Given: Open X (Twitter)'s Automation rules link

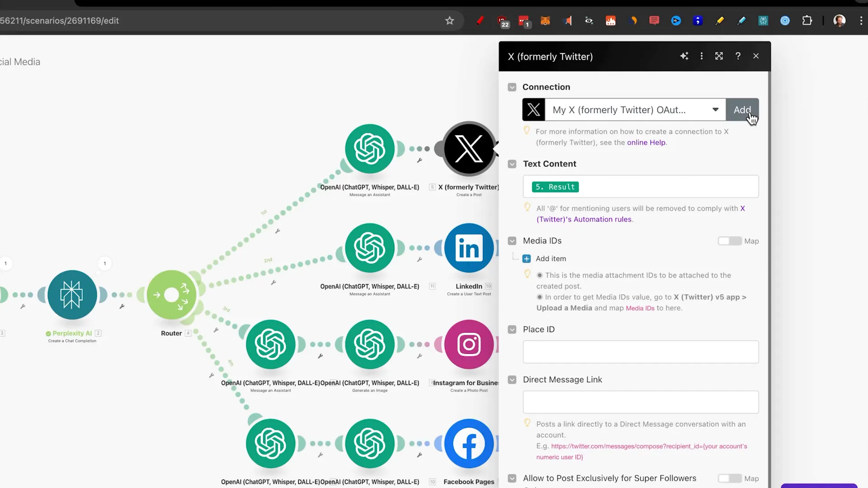Looking at the screenshot, I should [x=584, y=219].
